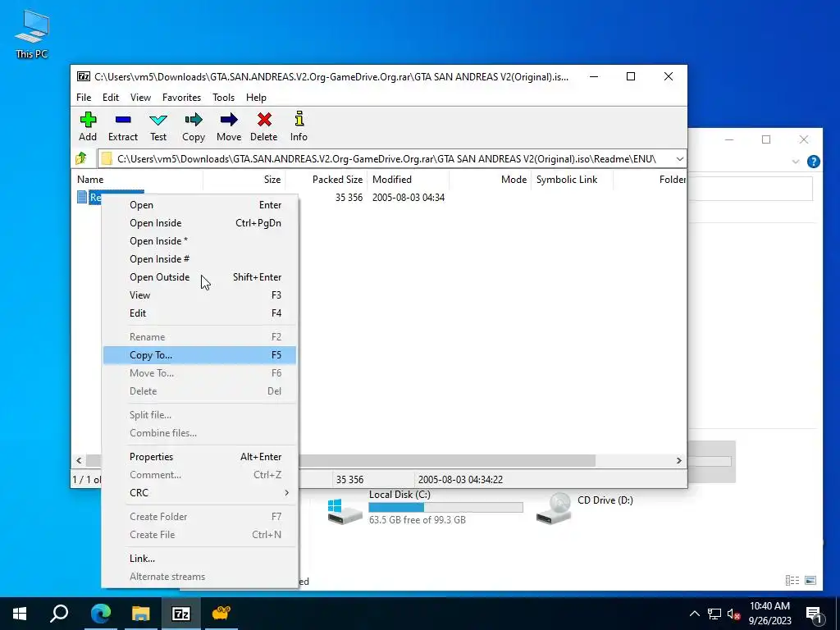Open the Edit menu
Screen dimensions: 840x630
click(111, 98)
